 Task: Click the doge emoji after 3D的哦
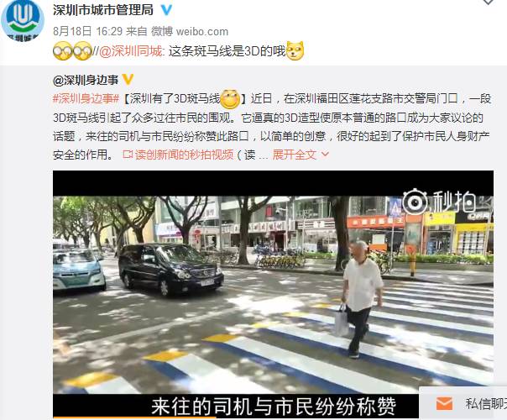(x=295, y=51)
